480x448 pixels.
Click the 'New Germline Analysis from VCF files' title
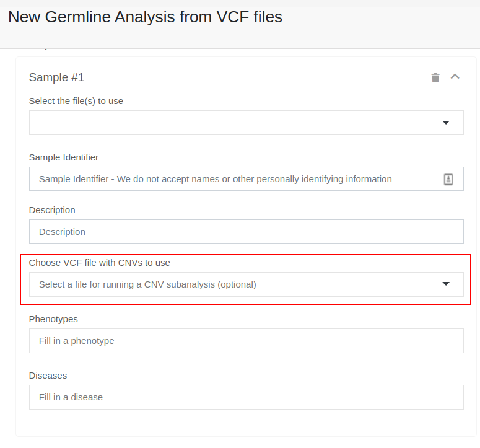pyautogui.click(x=145, y=17)
